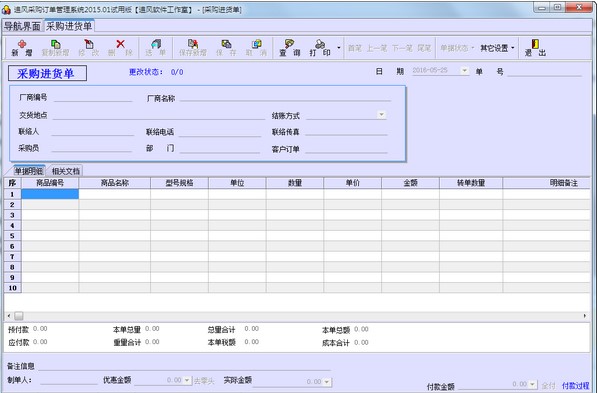Image resolution: width=598 pixels, height=393 pixels.
Task: Go to first record with 首笔
Action: (x=355, y=48)
